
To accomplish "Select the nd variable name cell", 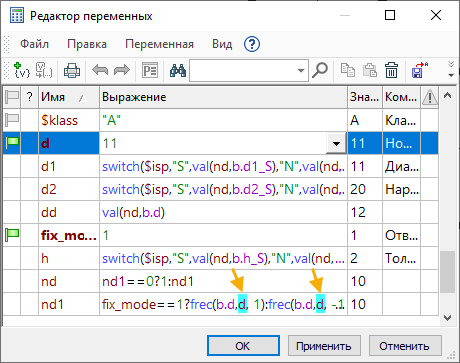I will click(x=69, y=281).
